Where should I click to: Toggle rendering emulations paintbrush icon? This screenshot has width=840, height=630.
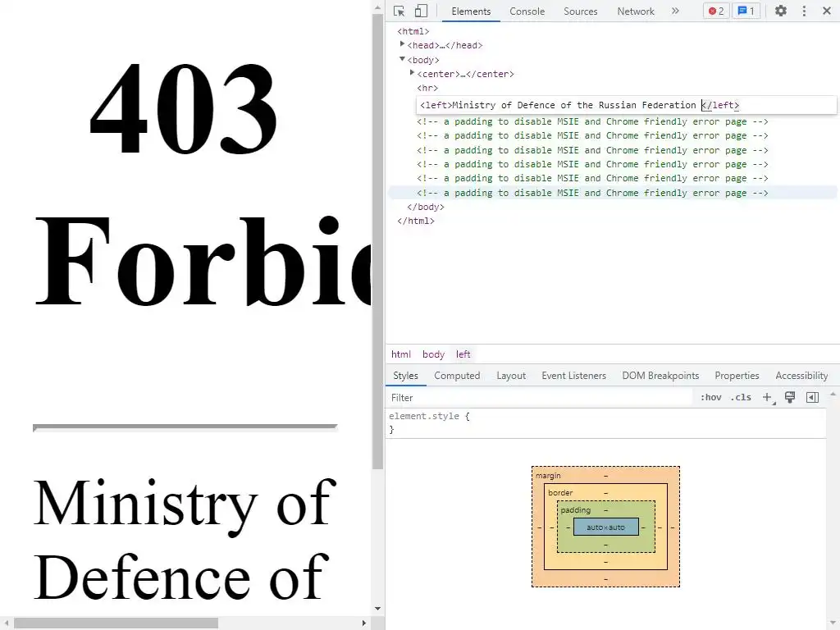[x=790, y=398]
